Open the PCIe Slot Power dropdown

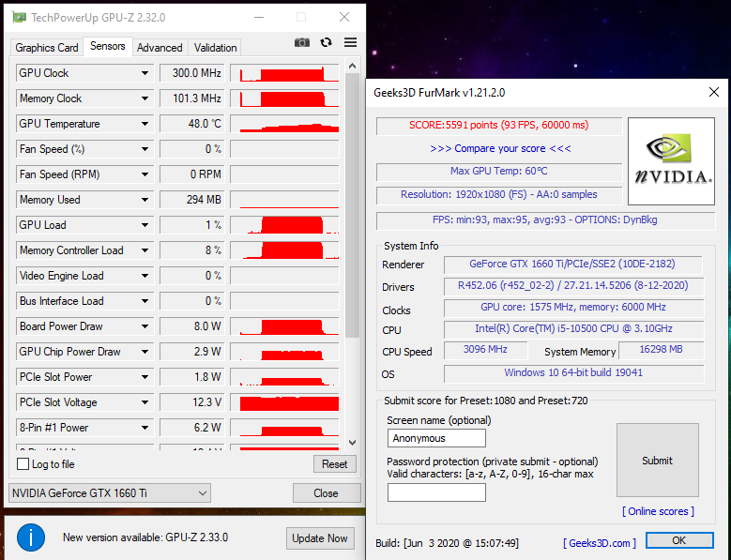click(145, 377)
